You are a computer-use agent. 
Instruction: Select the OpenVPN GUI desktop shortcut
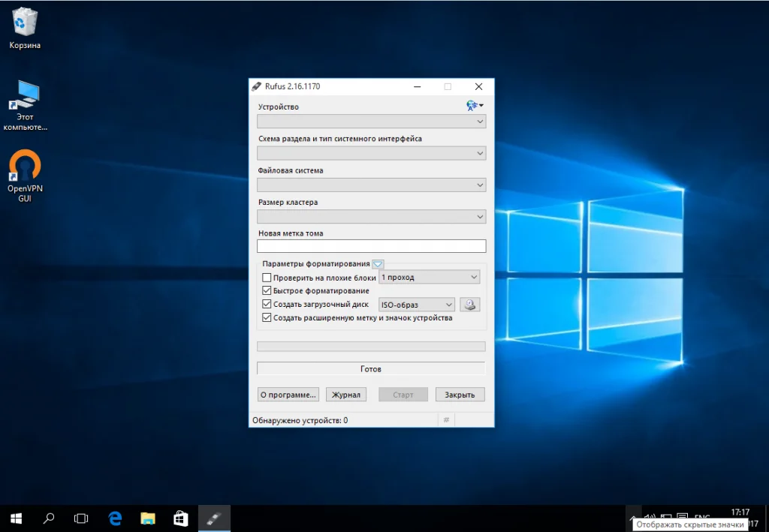pos(25,168)
